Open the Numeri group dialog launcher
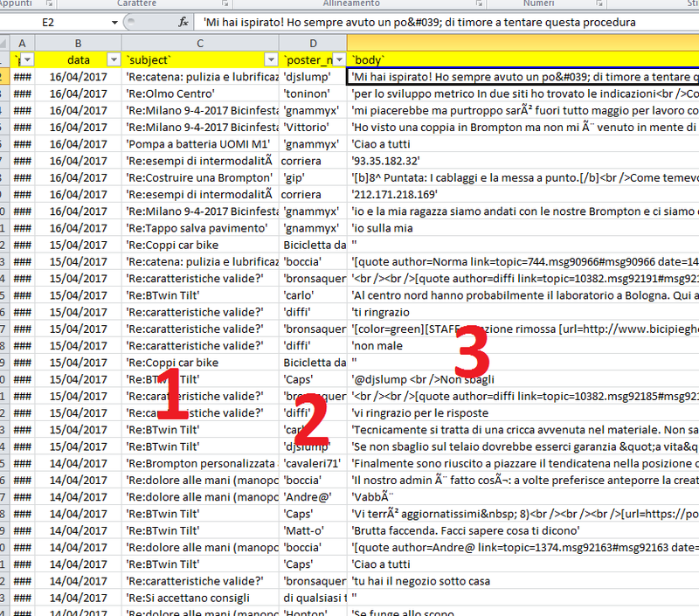699x616 pixels. click(599, 3)
